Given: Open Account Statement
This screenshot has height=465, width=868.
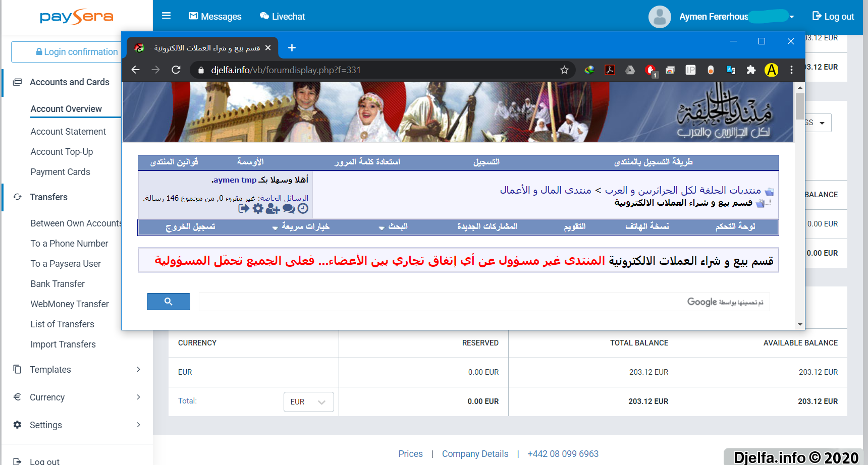Looking at the screenshot, I should click(x=68, y=132).
